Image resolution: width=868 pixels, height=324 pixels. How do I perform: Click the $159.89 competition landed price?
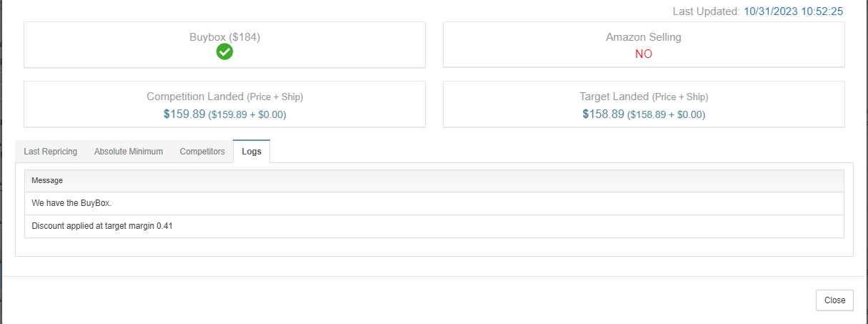(184, 114)
